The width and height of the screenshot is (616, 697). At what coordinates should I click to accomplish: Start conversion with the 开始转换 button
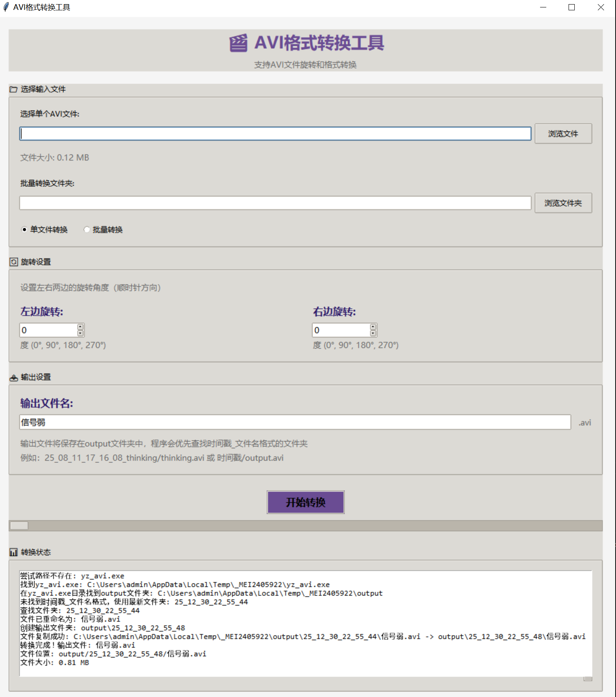(x=305, y=502)
